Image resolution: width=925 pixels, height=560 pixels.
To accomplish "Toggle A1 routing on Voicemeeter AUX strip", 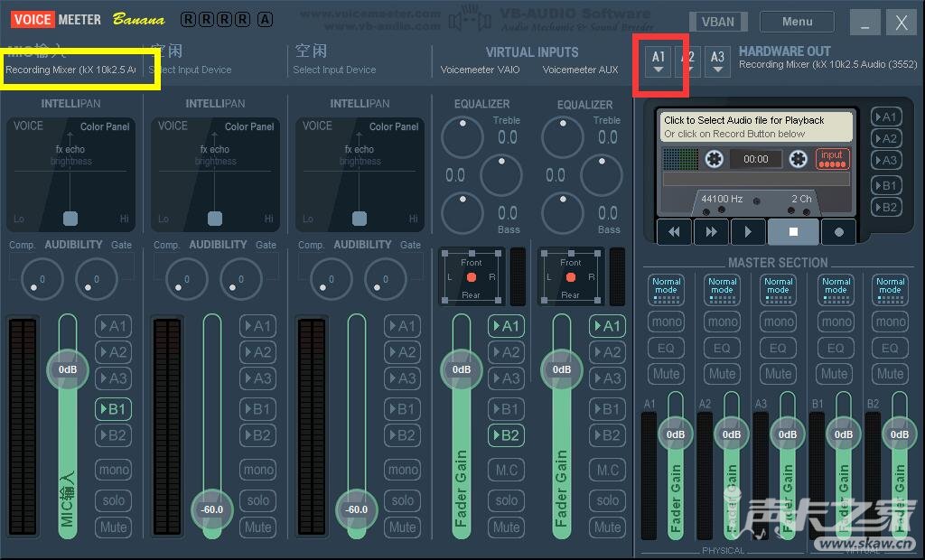I will pos(607,326).
